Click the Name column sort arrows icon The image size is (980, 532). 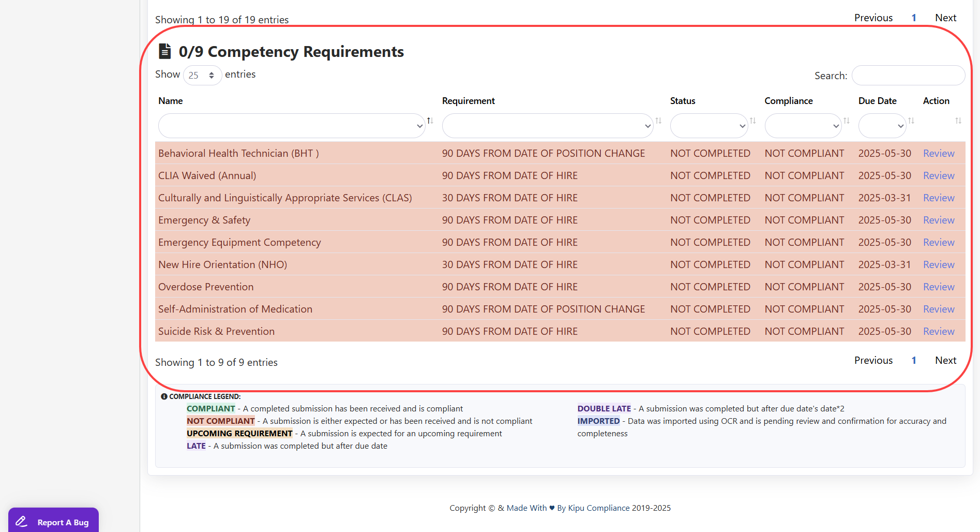click(x=430, y=121)
